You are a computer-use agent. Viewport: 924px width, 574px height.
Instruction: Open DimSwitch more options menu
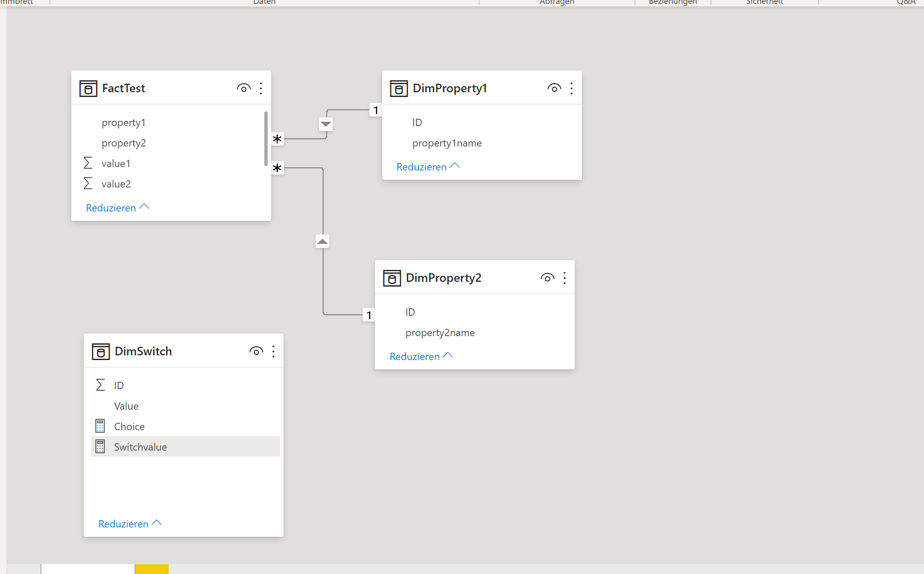(273, 351)
